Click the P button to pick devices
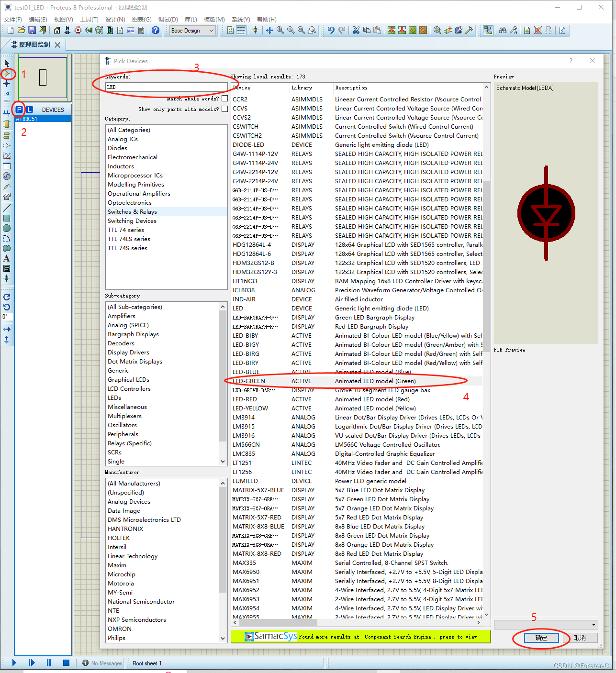 [x=19, y=110]
